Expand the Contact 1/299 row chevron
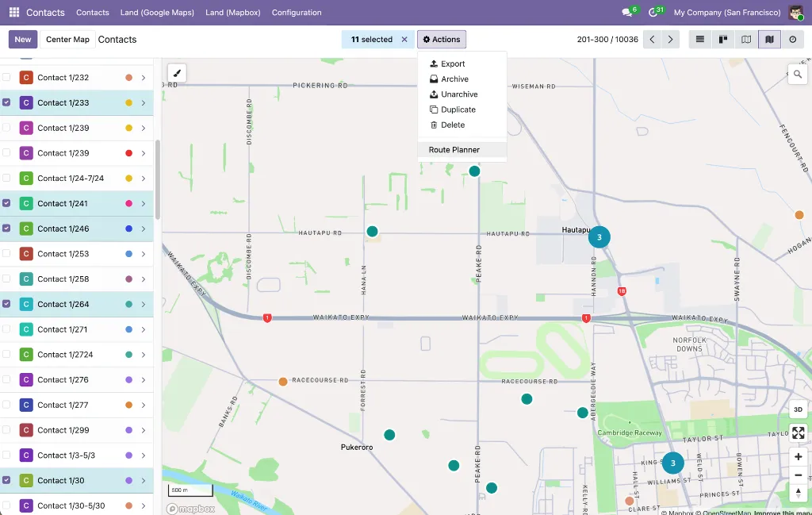 pyautogui.click(x=144, y=430)
